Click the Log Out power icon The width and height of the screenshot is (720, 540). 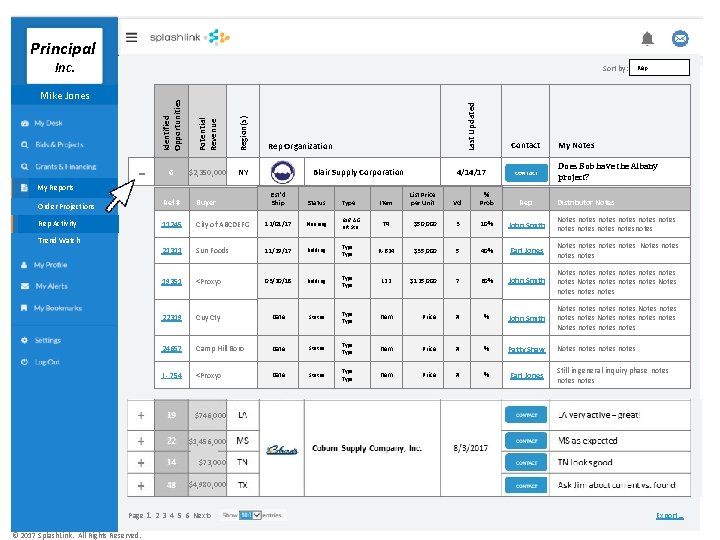pos(24,362)
